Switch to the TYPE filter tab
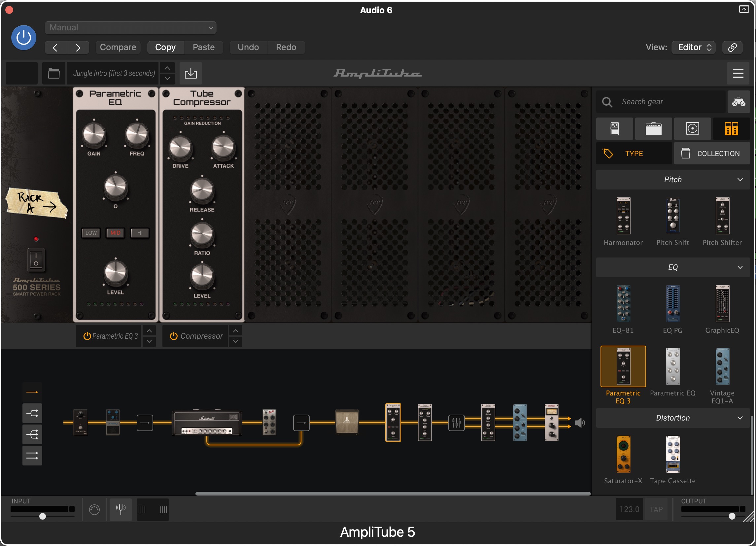 click(634, 154)
